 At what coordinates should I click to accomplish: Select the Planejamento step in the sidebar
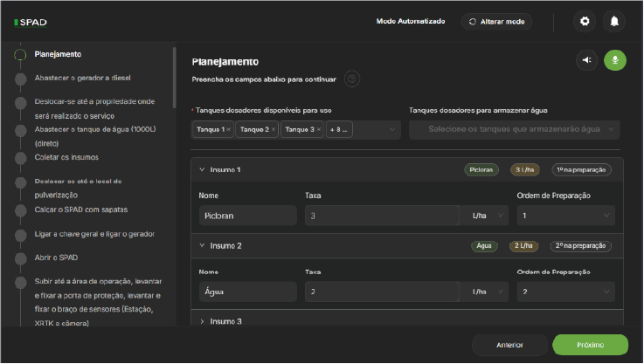click(58, 55)
